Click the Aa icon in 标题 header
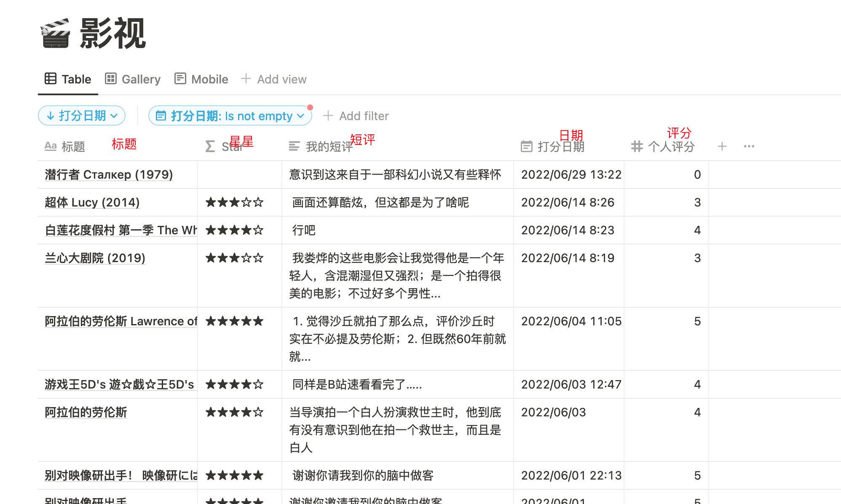Screen dimensions: 841x504 51,146
